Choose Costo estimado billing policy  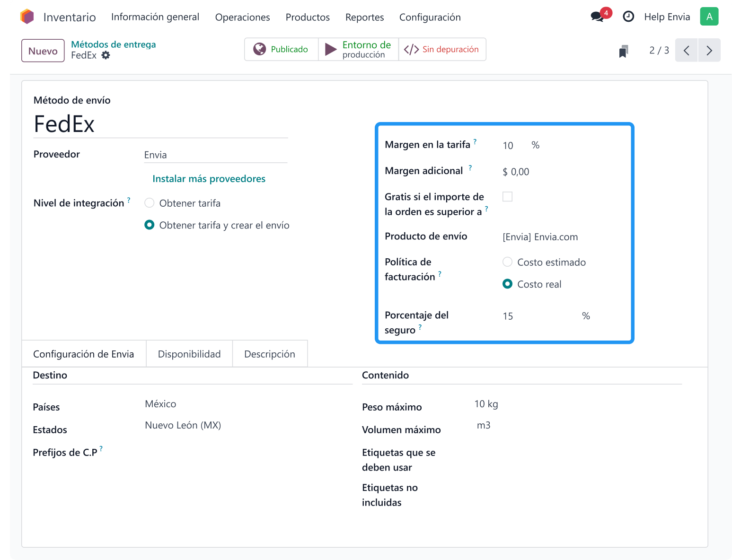(507, 262)
